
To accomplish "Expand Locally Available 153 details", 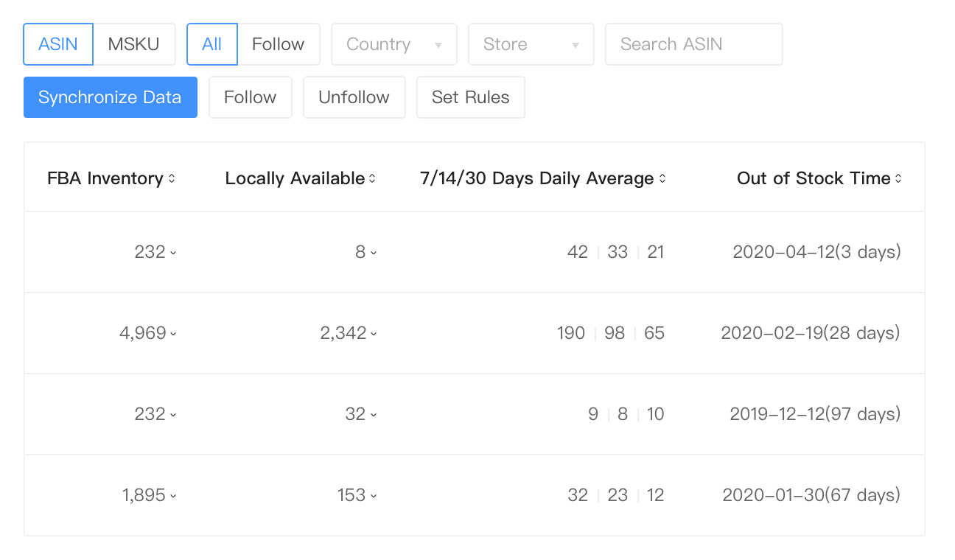I will tap(374, 496).
